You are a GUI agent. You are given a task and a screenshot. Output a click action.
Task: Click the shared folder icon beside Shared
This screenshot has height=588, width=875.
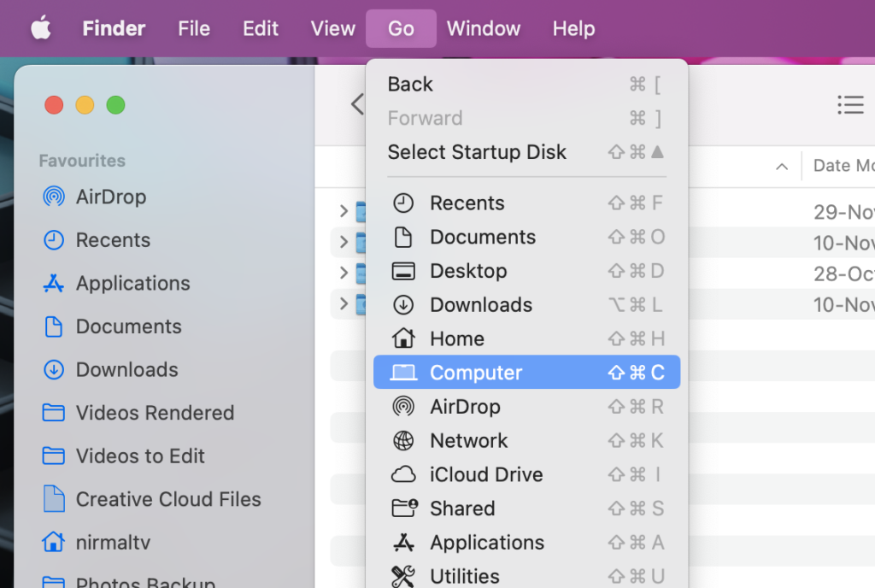point(404,509)
